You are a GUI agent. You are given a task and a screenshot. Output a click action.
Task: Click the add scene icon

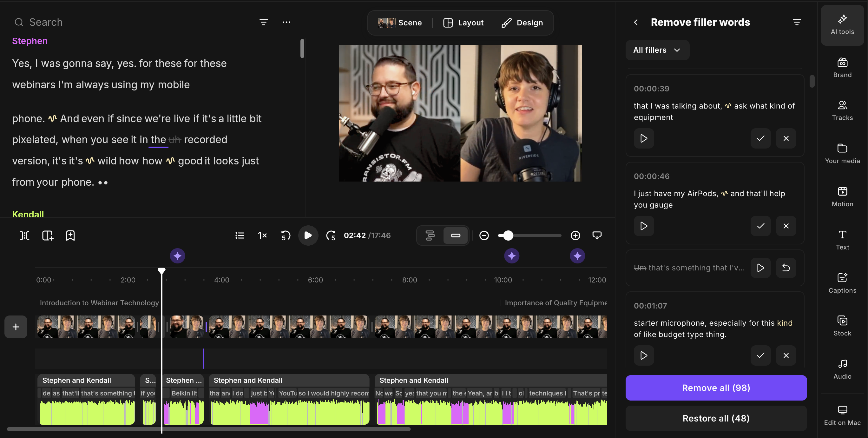click(x=48, y=236)
